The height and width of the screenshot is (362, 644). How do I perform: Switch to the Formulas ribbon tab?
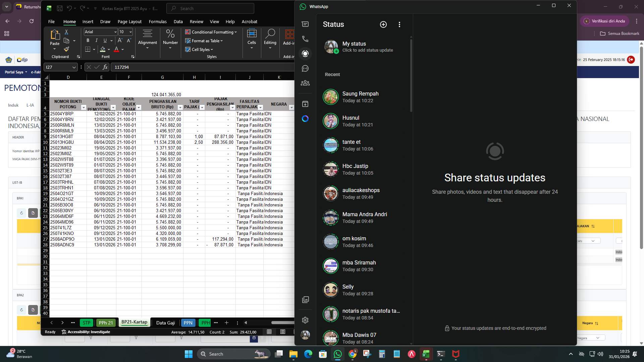point(158,21)
